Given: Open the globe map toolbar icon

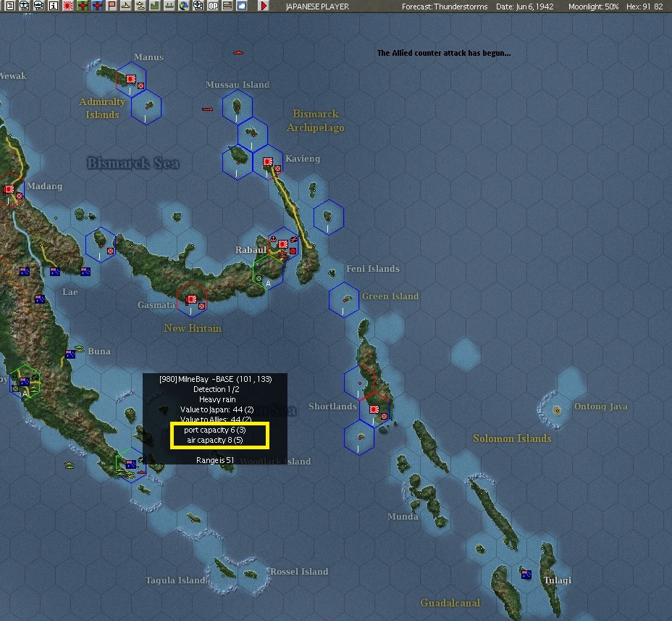Looking at the screenshot, I should click(184, 6).
